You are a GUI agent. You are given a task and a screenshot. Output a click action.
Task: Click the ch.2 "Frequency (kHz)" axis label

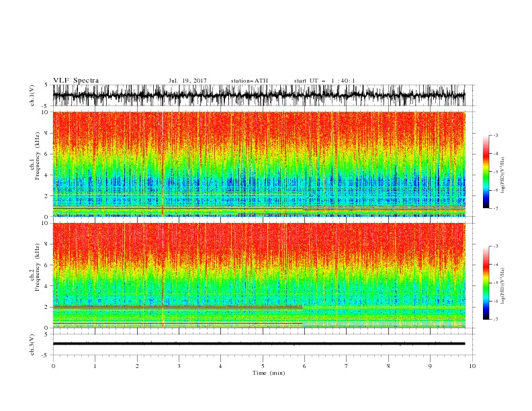[x=37, y=267]
